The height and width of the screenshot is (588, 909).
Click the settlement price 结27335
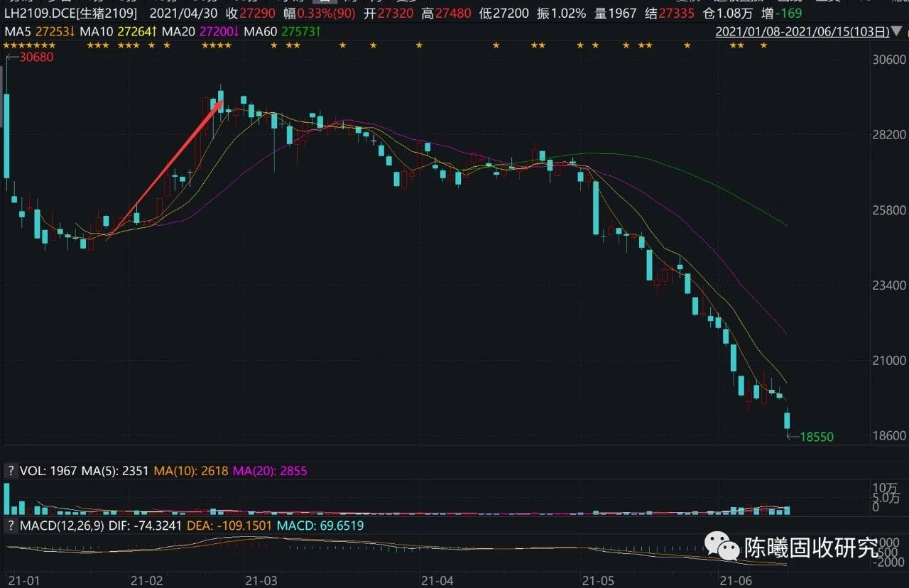(670, 13)
